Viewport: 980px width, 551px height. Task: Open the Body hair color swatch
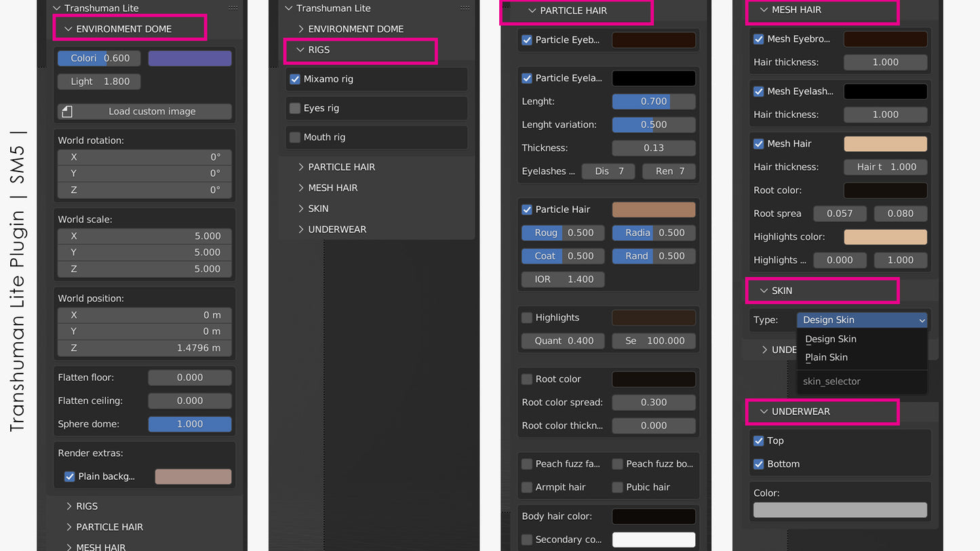pyautogui.click(x=654, y=516)
